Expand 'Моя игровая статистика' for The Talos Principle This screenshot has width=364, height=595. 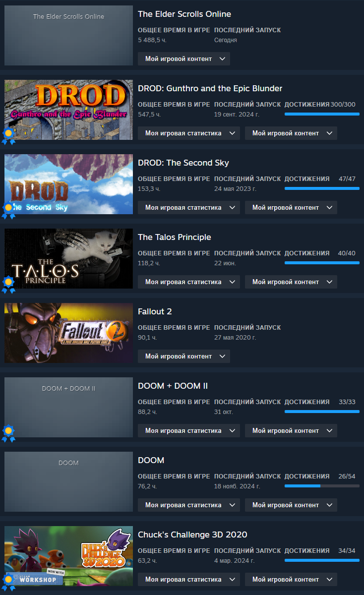point(189,282)
